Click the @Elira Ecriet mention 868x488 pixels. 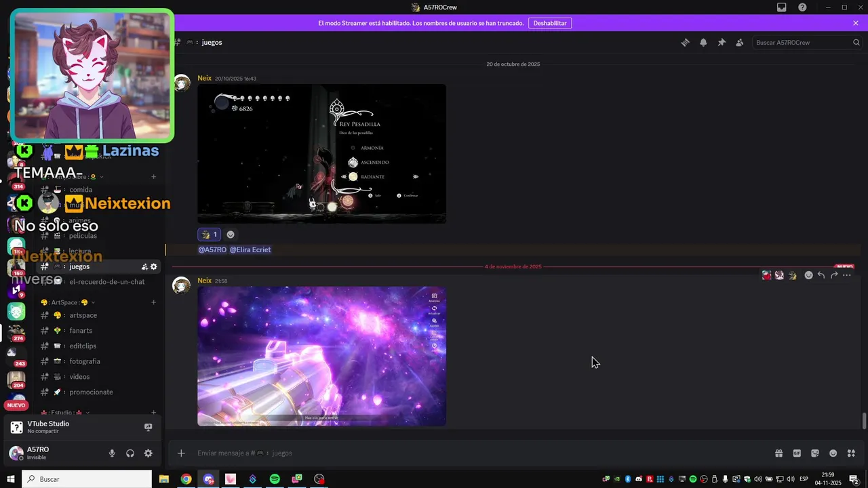[250, 249]
